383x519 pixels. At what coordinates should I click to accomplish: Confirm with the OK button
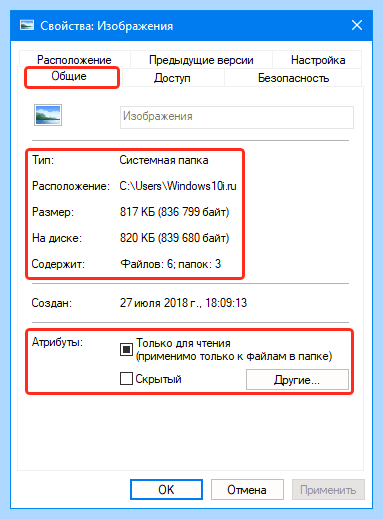point(166,490)
